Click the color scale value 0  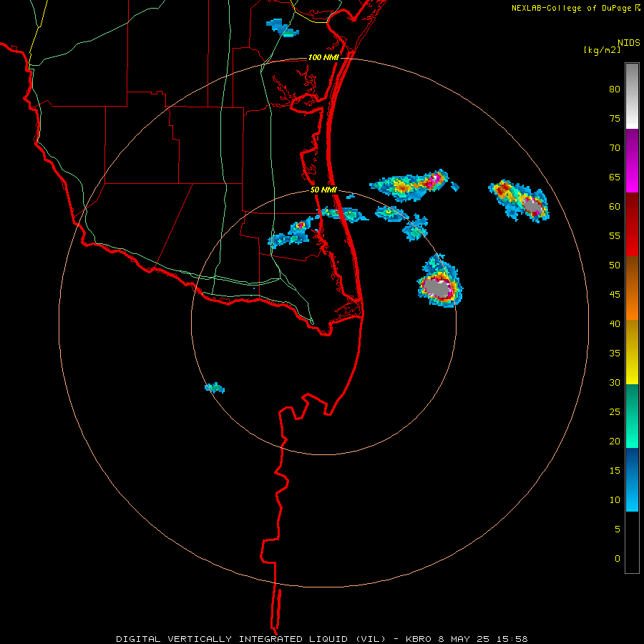click(x=618, y=559)
